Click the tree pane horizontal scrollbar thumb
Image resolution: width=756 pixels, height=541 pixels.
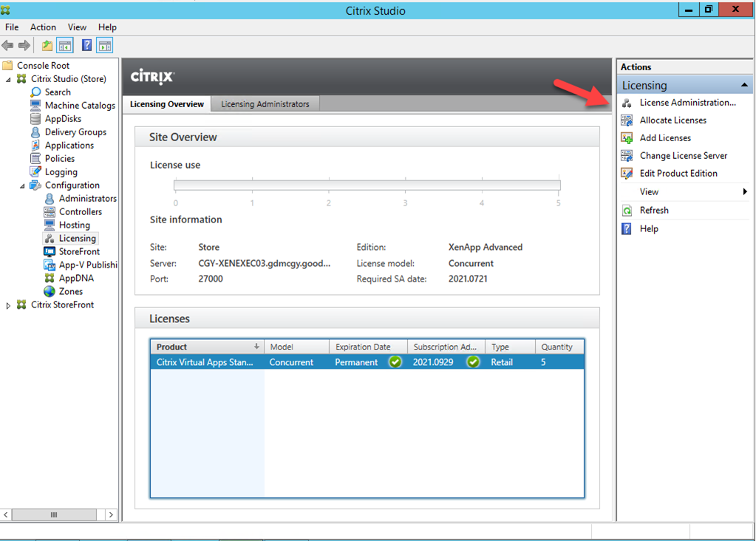click(54, 515)
